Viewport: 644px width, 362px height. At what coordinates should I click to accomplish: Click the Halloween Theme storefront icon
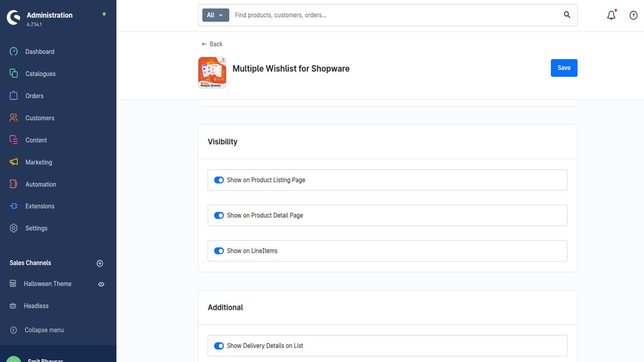pyautogui.click(x=13, y=284)
